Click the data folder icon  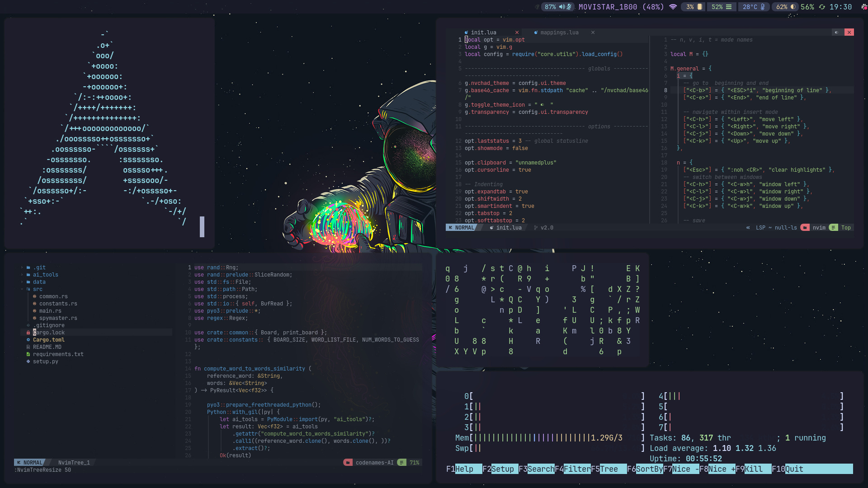[x=28, y=282]
